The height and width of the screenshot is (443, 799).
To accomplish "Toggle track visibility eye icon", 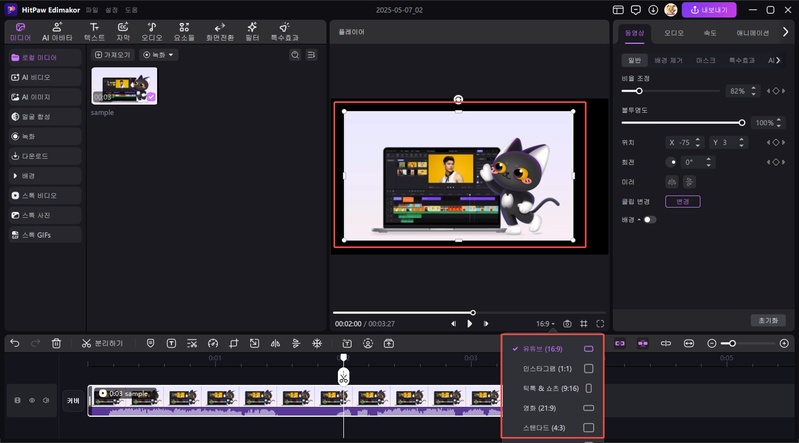I will [x=32, y=401].
